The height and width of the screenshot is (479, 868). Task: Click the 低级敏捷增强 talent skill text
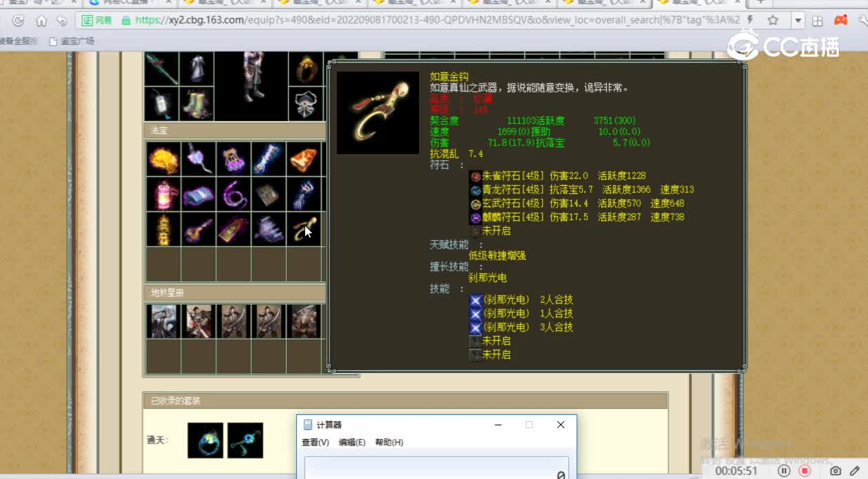click(x=497, y=256)
